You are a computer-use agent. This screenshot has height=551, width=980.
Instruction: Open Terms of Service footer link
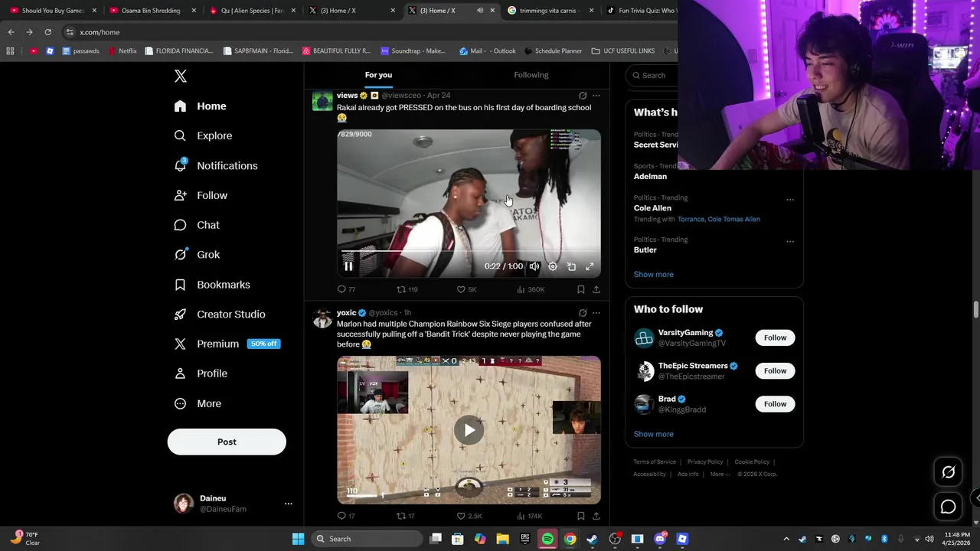655,462
